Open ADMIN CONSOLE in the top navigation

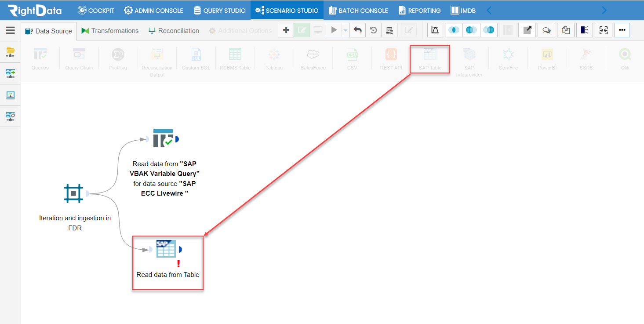[153, 10]
